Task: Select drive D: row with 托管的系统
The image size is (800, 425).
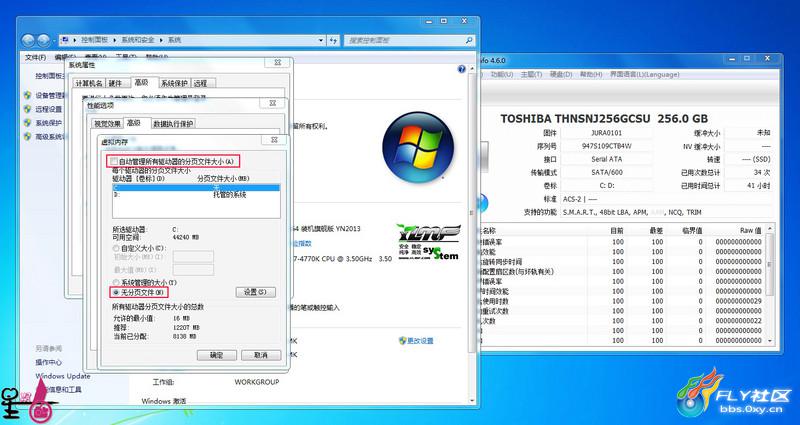Action: click(196, 195)
